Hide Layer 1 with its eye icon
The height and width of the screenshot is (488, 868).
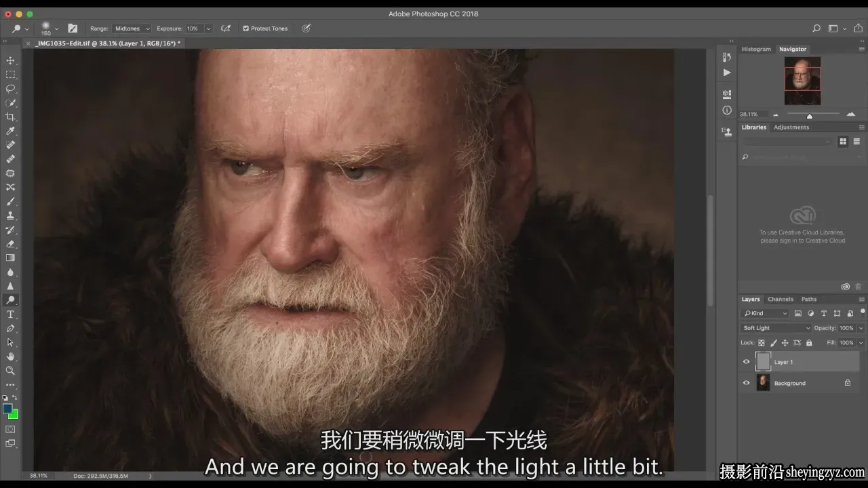point(746,362)
